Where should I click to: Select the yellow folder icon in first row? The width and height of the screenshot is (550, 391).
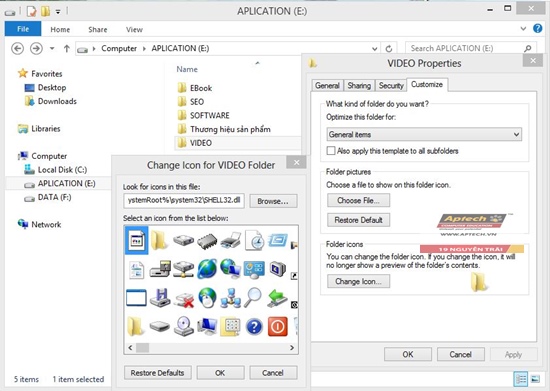[159, 240]
